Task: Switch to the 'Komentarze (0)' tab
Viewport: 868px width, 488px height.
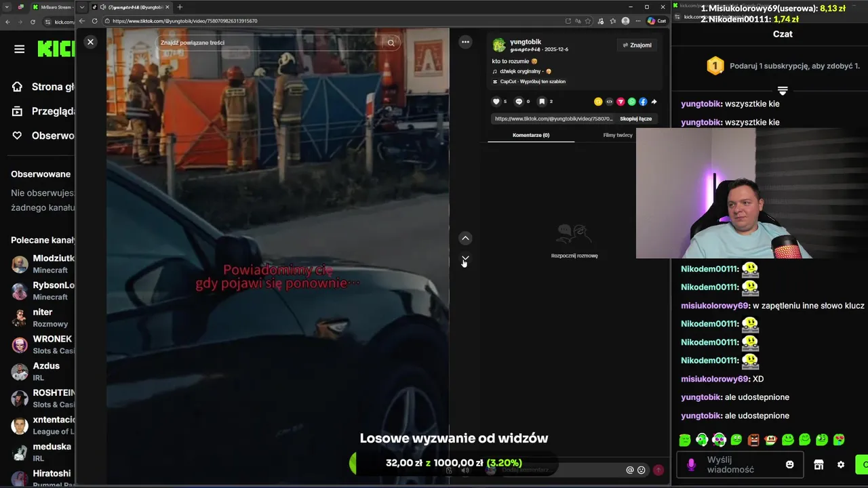Action: pyautogui.click(x=531, y=135)
